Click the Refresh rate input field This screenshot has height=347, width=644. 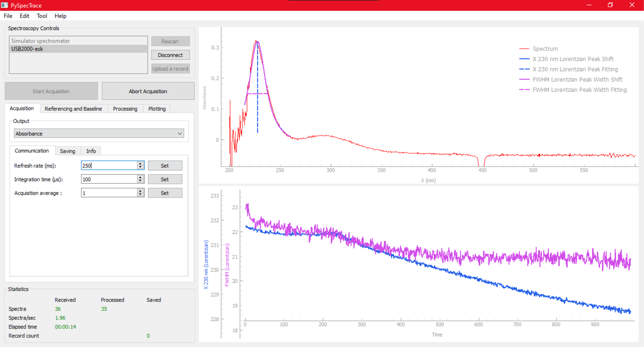tap(109, 165)
